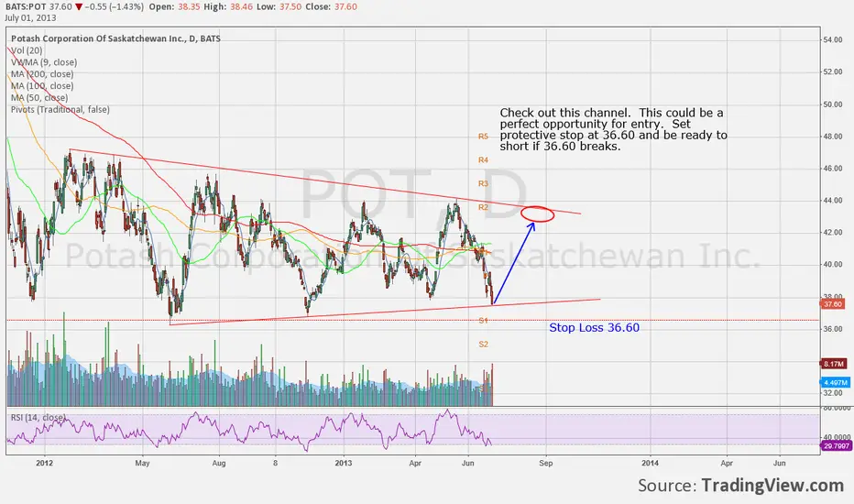Click 48.00 on the price axis
The width and height of the screenshot is (854, 504).
833,137
